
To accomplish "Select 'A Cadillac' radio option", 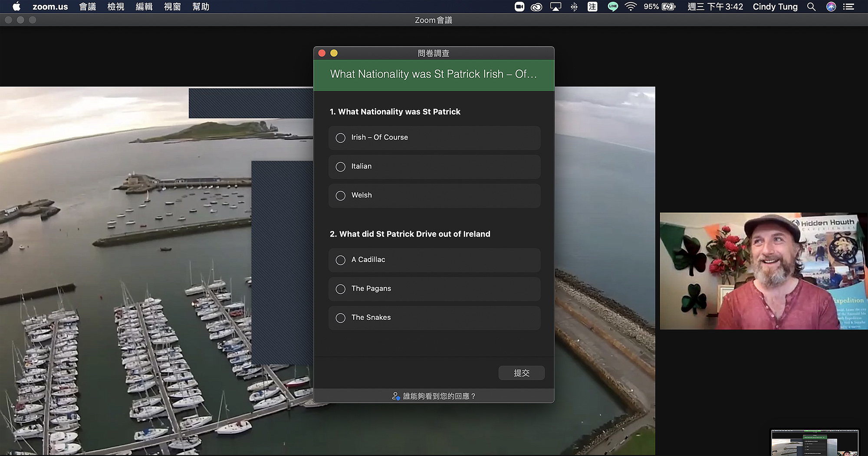I will point(434,260).
